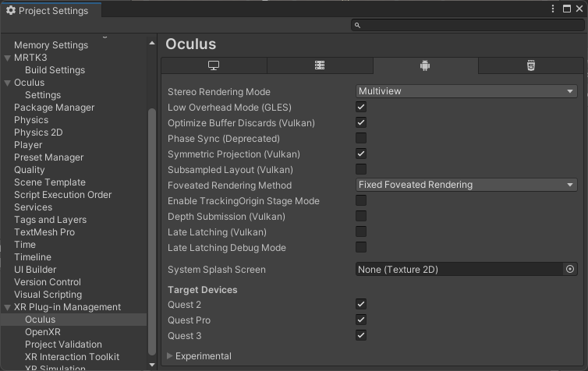Viewport: 588px width, 371px height.
Task: Open Project Validation settings
Action: pos(63,344)
